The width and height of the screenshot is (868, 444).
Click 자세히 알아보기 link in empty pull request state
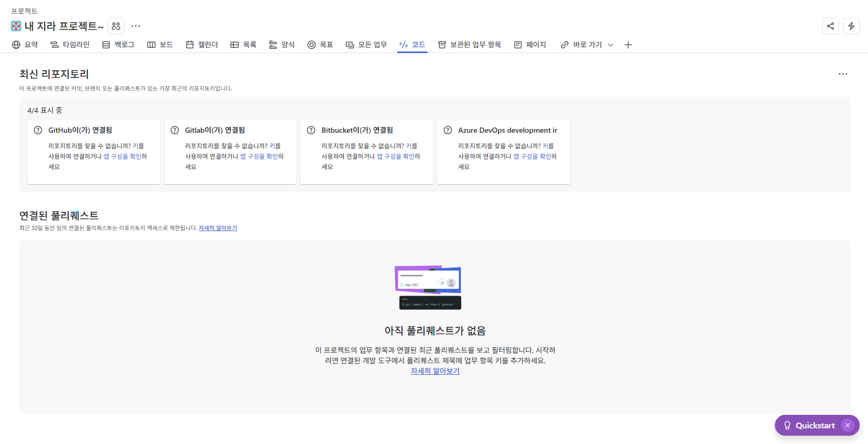435,371
